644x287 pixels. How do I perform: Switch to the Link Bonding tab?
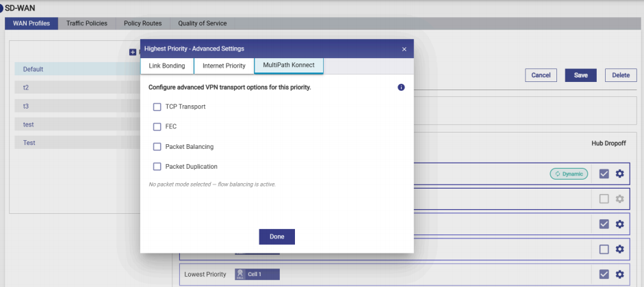(x=167, y=66)
